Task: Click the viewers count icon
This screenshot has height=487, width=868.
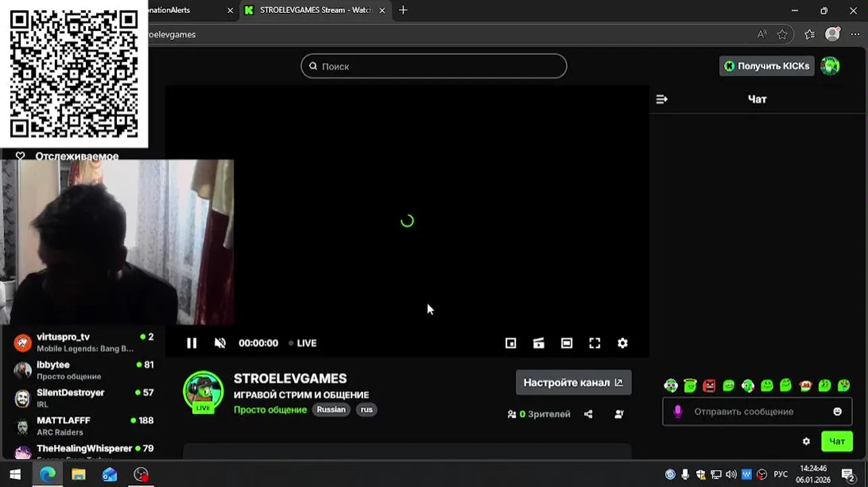Action: coord(512,414)
